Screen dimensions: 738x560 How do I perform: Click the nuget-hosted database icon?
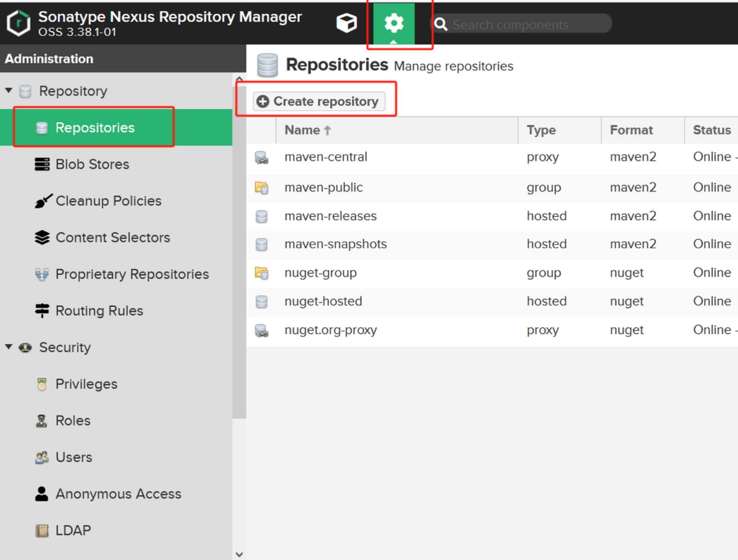[x=262, y=302]
